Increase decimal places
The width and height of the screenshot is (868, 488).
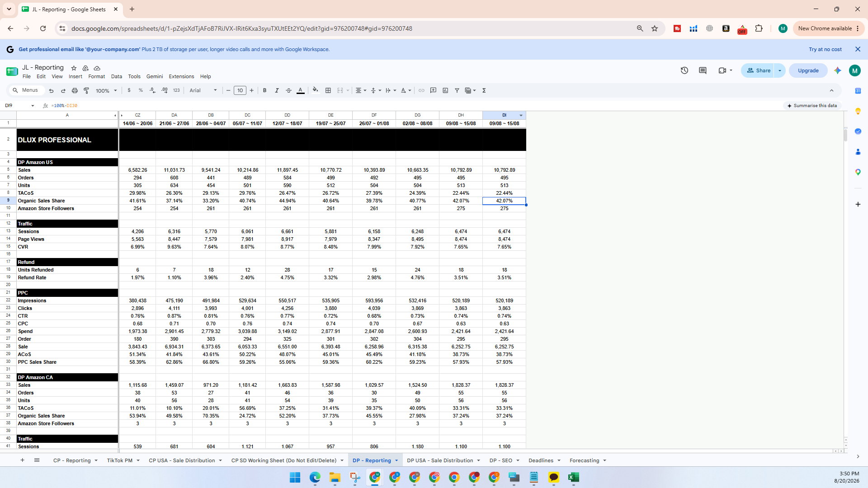(165, 90)
